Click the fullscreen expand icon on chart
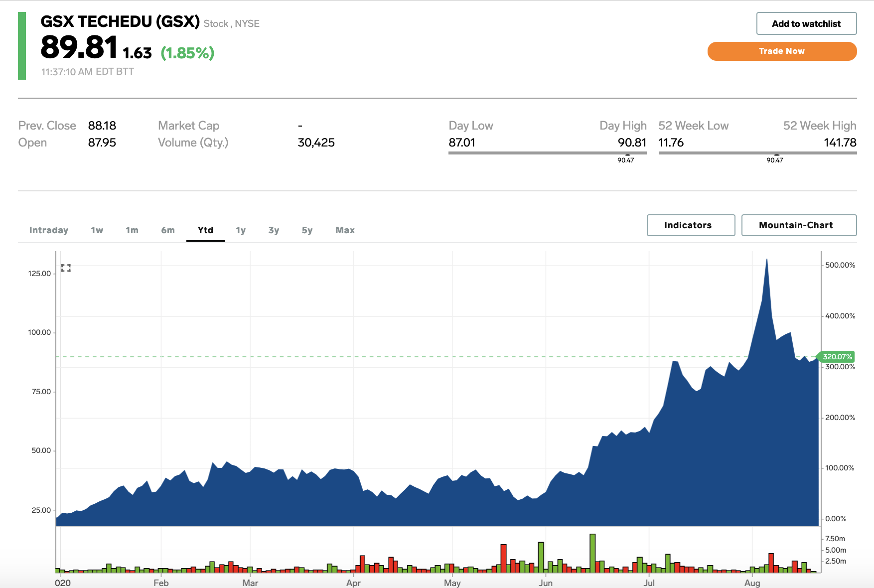Screen dimensions: 874x588 [66, 268]
